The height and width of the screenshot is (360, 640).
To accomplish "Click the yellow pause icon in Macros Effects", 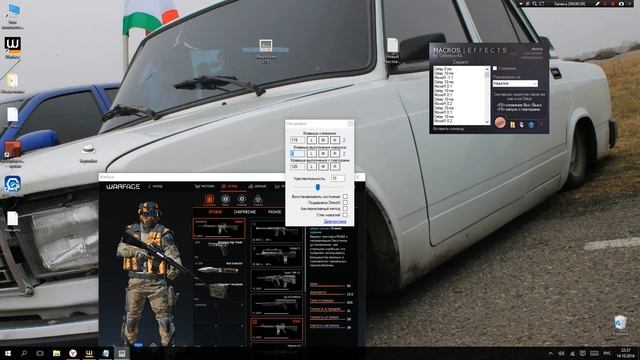I will (513, 124).
